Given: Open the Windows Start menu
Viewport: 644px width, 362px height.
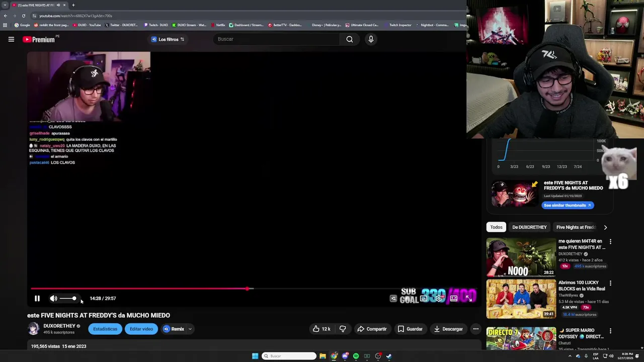Looking at the screenshot, I should [255, 356].
